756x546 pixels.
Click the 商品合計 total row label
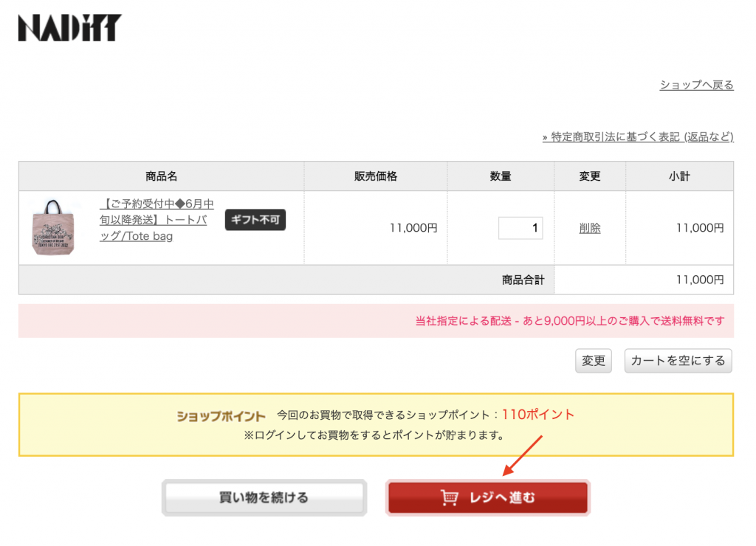click(x=523, y=280)
